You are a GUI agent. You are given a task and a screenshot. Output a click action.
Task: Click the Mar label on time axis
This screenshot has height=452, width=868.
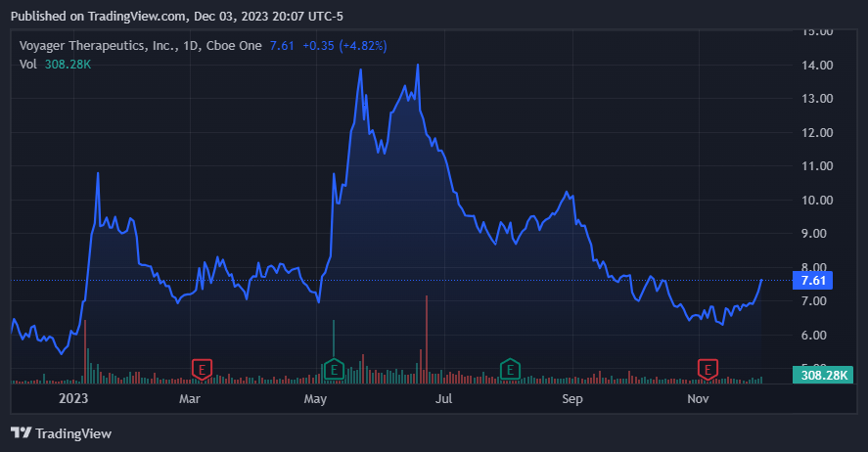tap(189, 399)
